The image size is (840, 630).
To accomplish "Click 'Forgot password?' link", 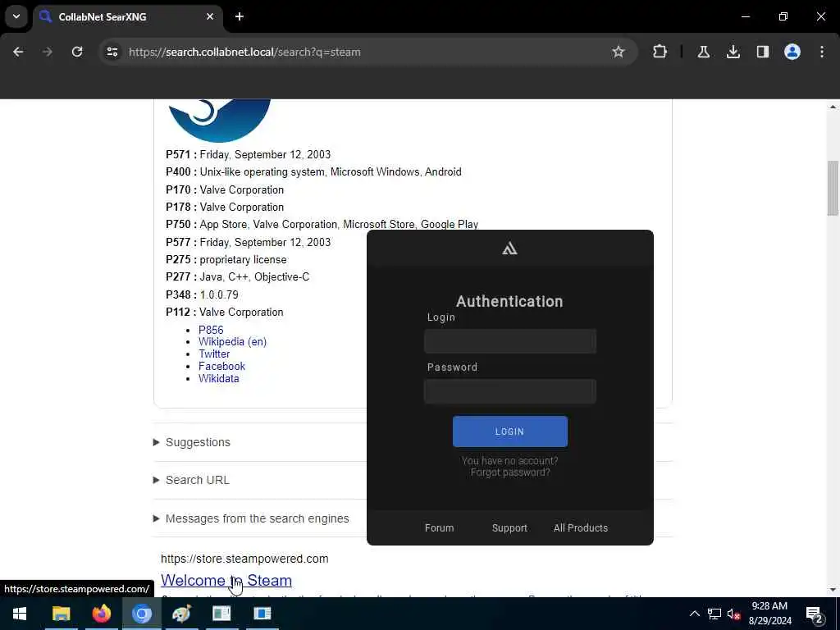I will (510, 472).
